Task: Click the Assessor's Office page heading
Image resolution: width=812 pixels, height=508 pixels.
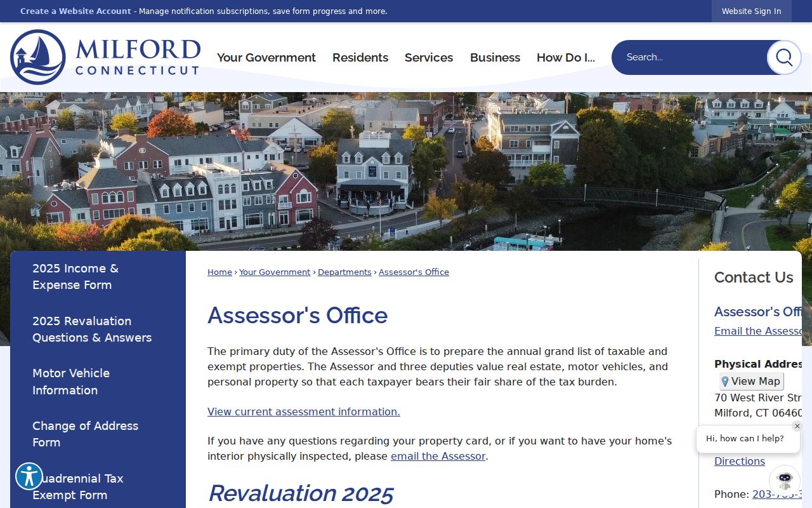Action: (298, 316)
